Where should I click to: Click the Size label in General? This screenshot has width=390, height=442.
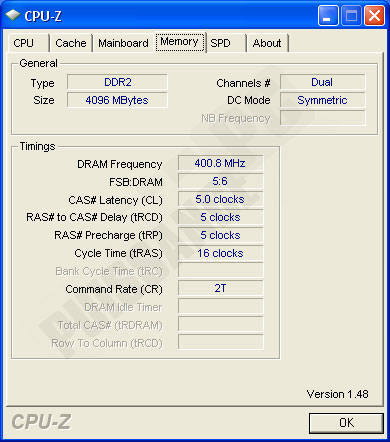44,100
